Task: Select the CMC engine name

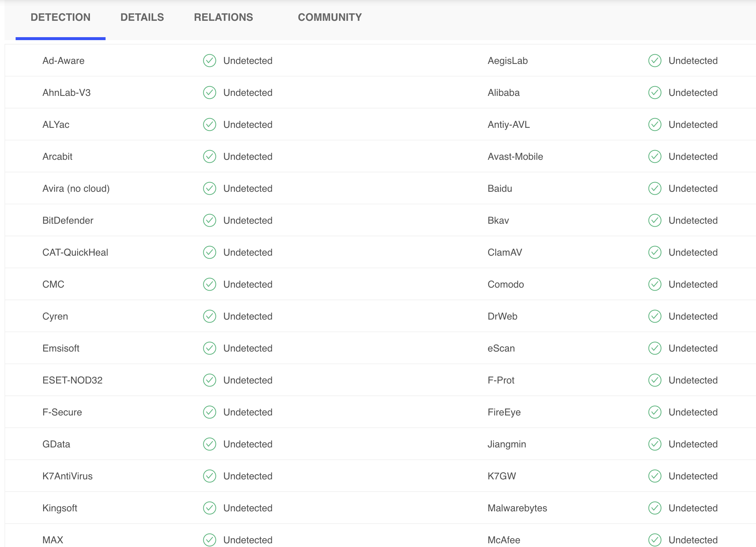Action: (53, 284)
